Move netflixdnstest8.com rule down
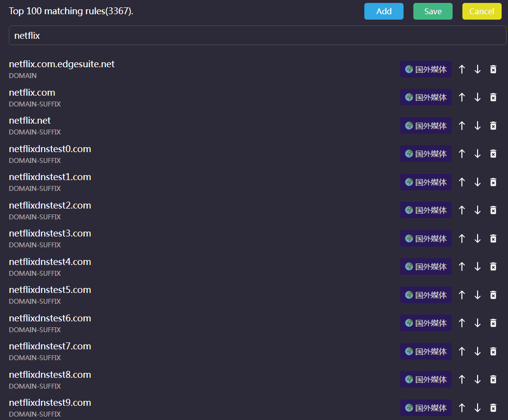The image size is (508, 420). click(478, 379)
